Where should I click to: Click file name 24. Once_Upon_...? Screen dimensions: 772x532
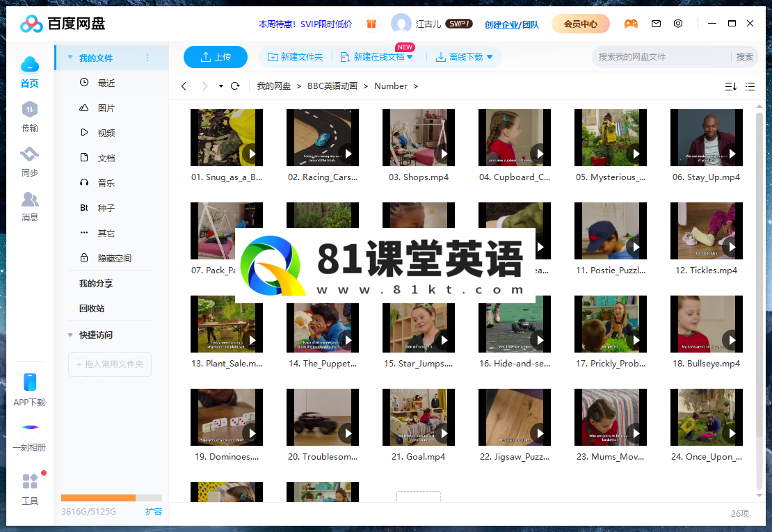coord(707,457)
